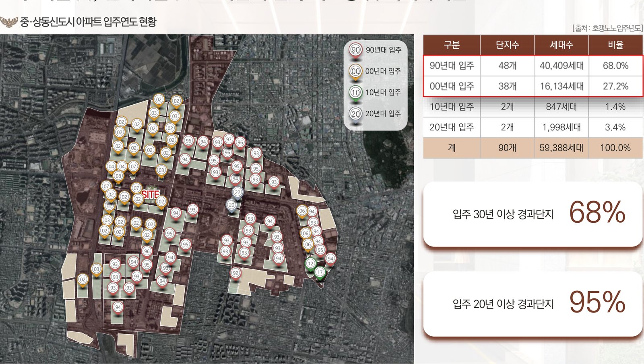
Task: Click the 59,388세대 total cell
Action: 561,148
